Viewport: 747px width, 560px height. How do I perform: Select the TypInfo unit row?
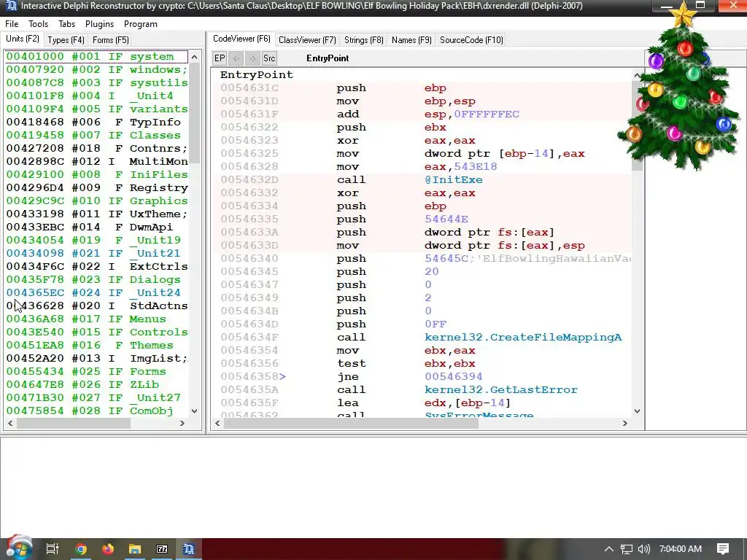tap(96, 122)
